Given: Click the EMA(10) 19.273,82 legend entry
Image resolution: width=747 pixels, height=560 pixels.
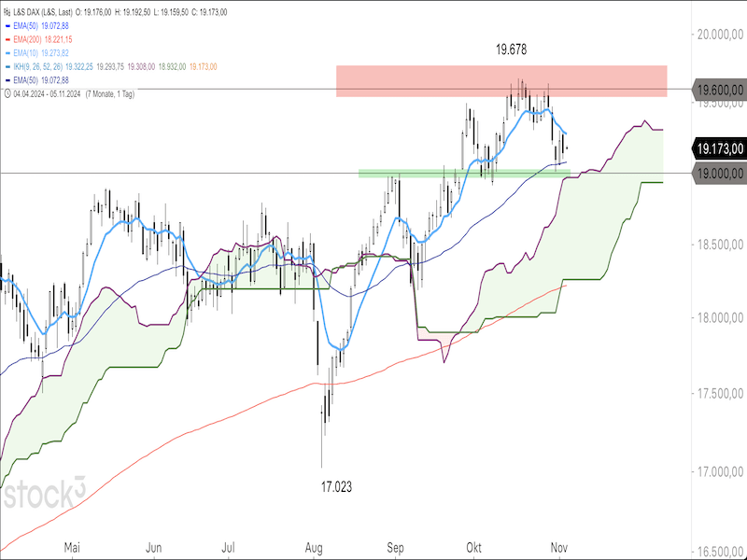Looking at the screenshot, I should 40,53.
